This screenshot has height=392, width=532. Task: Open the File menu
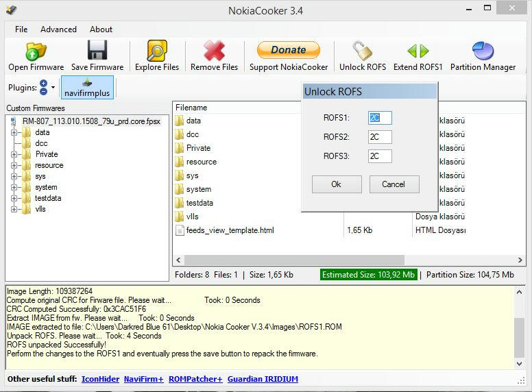tap(21, 29)
